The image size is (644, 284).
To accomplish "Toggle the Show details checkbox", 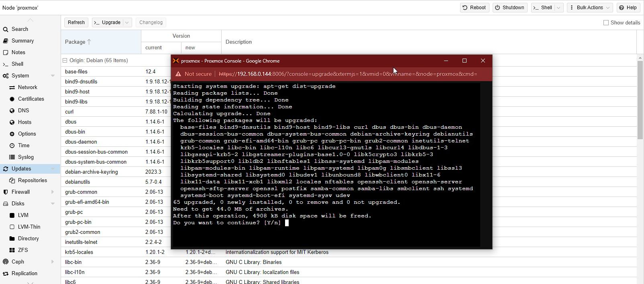I will click(606, 23).
